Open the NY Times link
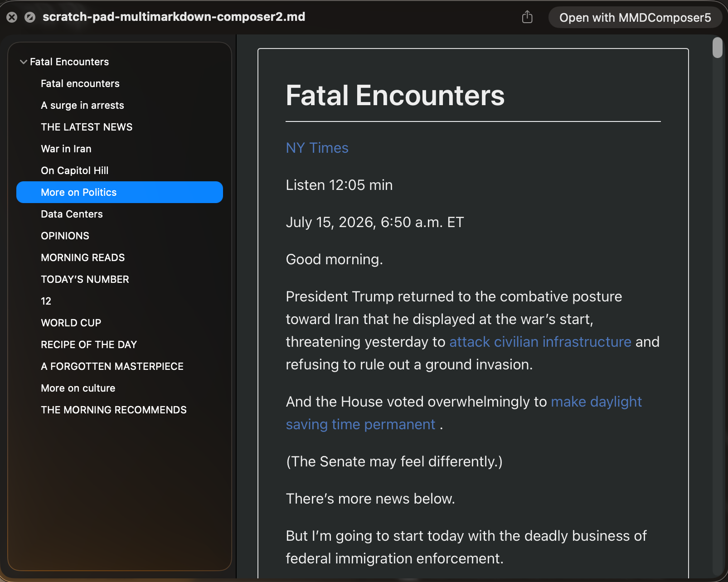Screen dimensions: 728x582 tap(317, 148)
